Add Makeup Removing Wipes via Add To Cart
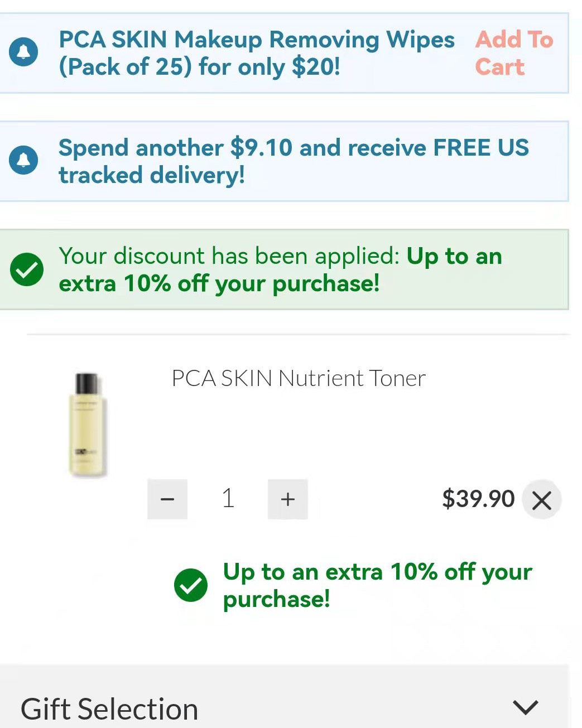Image resolution: width=582 pixels, height=728 pixels. pos(513,53)
